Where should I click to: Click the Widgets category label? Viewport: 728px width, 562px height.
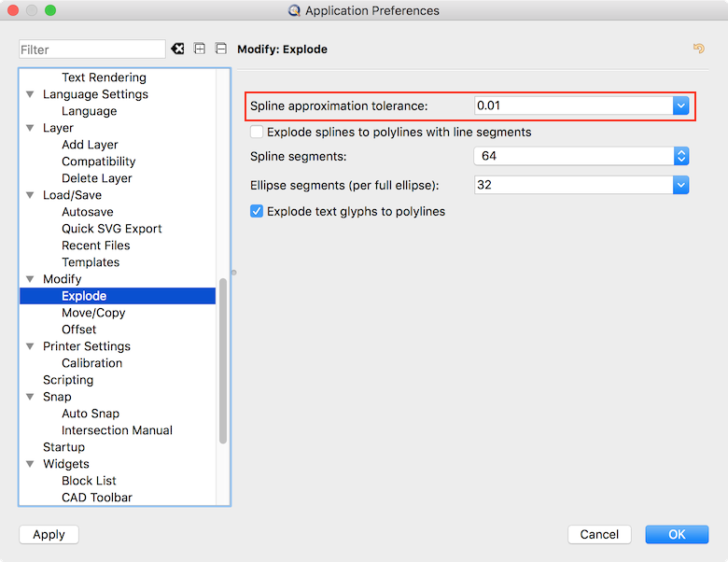(x=66, y=464)
